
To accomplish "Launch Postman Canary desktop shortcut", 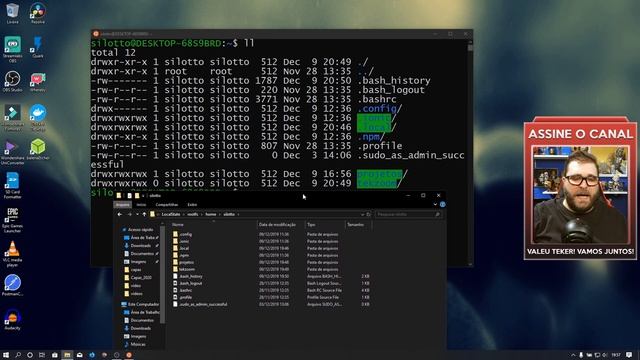I will tap(12, 285).
